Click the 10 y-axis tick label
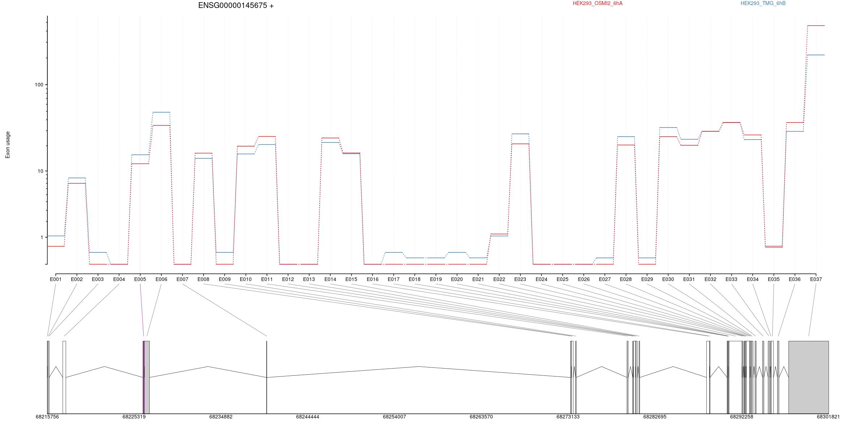Viewport: 868px width, 434px height. [x=40, y=171]
